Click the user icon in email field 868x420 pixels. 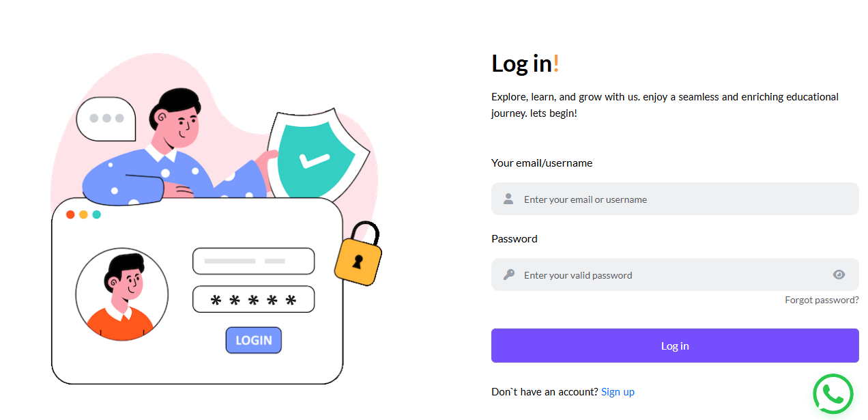point(508,199)
